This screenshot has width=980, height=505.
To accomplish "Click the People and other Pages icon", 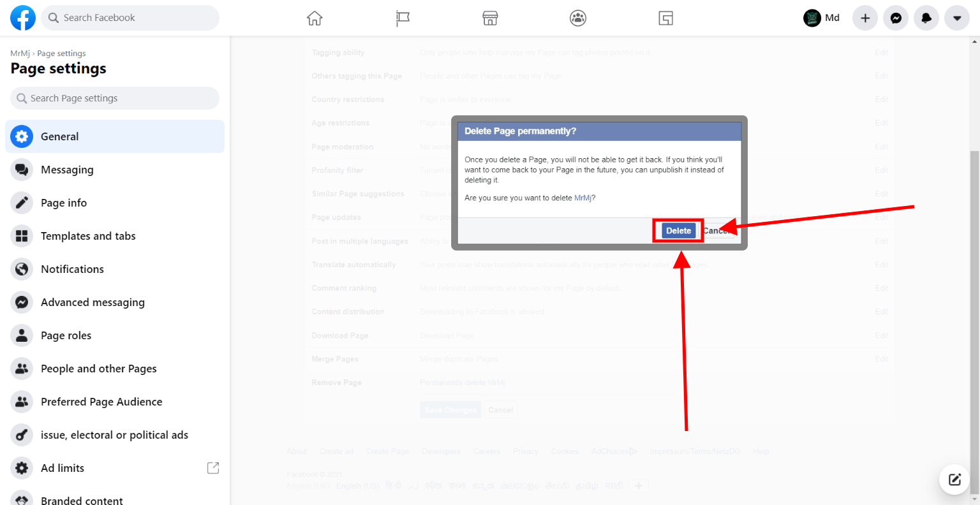I will (22, 369).
